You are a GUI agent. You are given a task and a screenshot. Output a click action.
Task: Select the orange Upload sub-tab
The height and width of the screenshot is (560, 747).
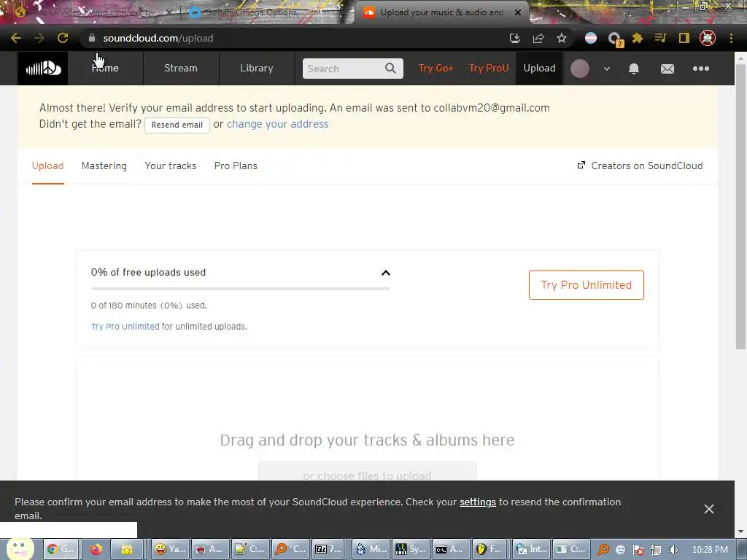[x=47, y=166]
